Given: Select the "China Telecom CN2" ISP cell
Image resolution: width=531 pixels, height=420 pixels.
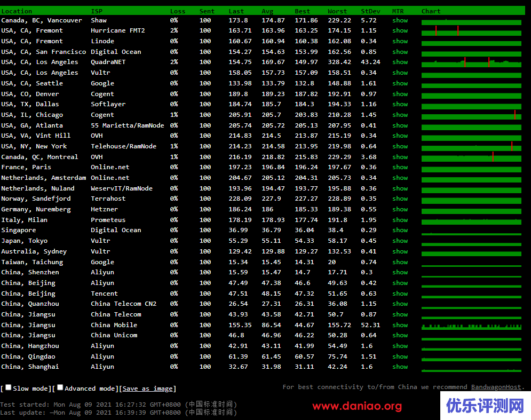Looking at the screenshot, I should tap(124, 304).
